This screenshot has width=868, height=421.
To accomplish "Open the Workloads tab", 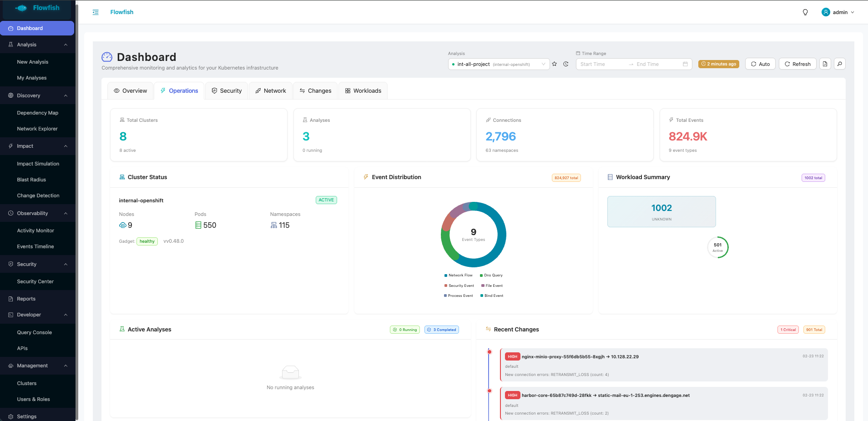I will 363,91.
